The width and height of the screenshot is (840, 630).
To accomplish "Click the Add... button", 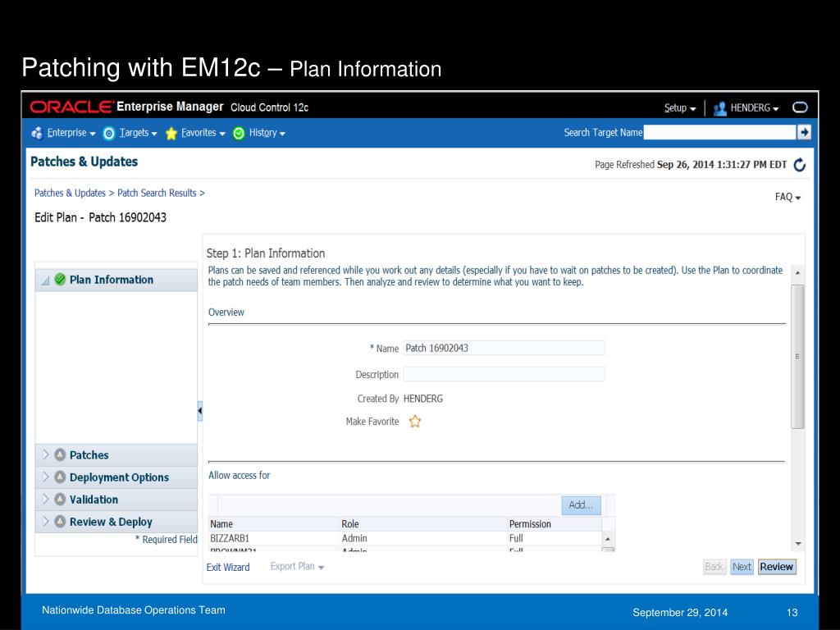I will pyautogui.click(x=582, y=505).
